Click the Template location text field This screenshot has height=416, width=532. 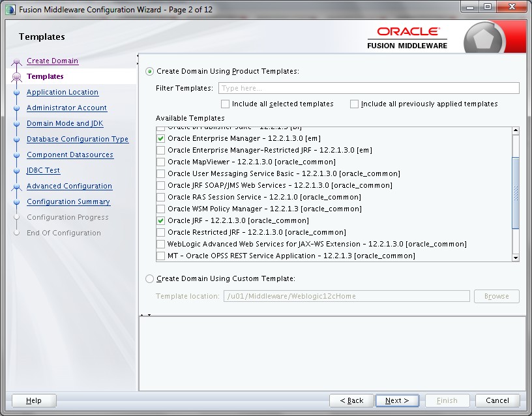click(346, 296)
